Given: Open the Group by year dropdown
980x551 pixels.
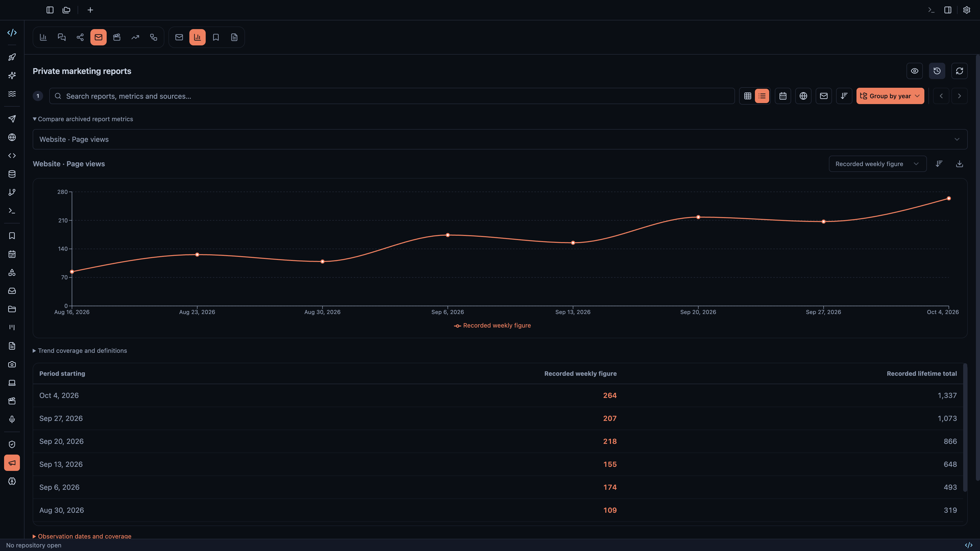Looking at the screenshot, I should (x=890, y=96).
